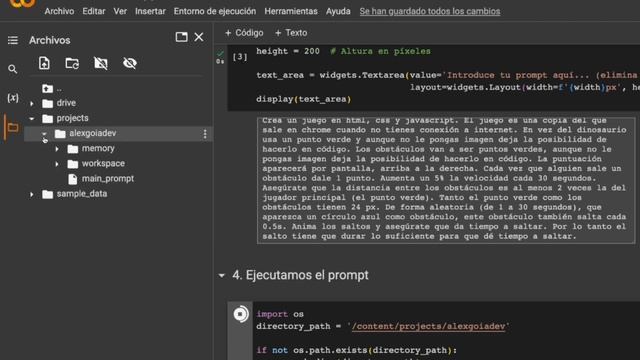Click the upload file icon
The width and height of the screenshot is (640, 360).
click(x=44, y=63)
